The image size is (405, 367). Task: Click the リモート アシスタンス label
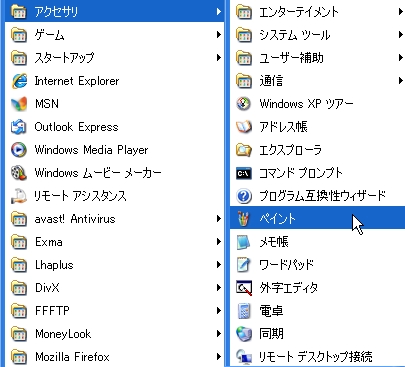point(80,196)
